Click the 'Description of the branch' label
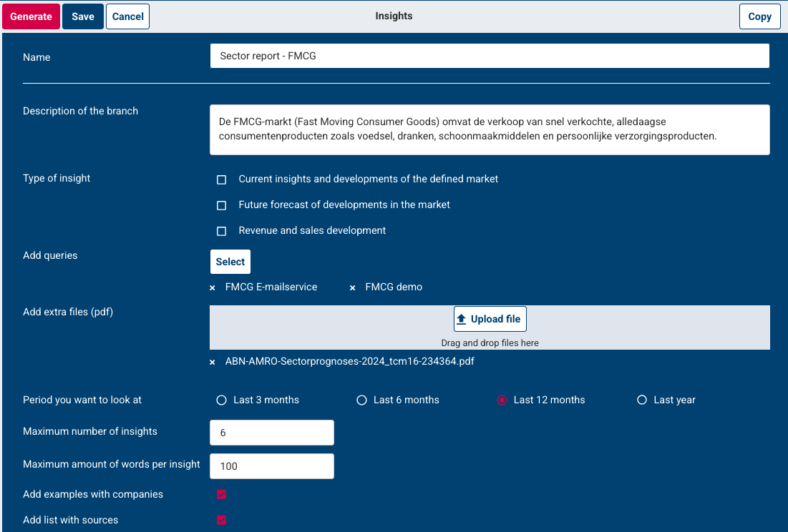Image resolution: width=788 pixels, height=532 pixels. [x=80, y=111]
